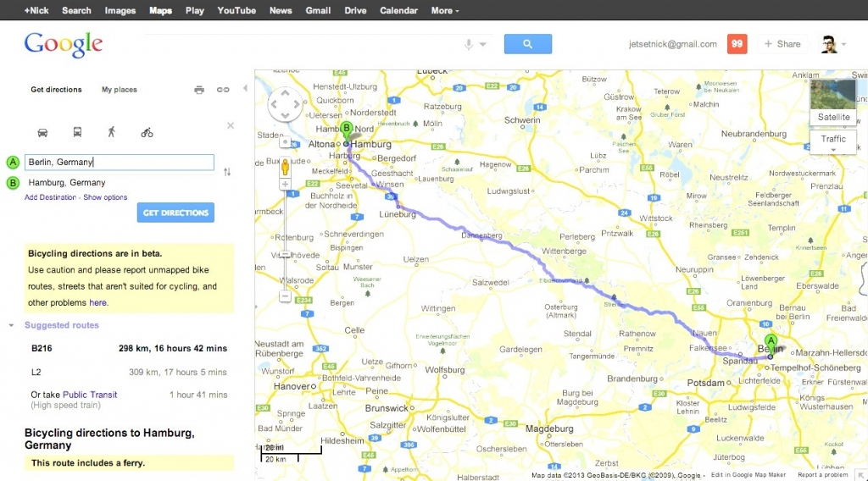Image resolution: width=868 pixels, height=481 pixels.
Task: Select the driving directions car icon
Action: (43, 132)
